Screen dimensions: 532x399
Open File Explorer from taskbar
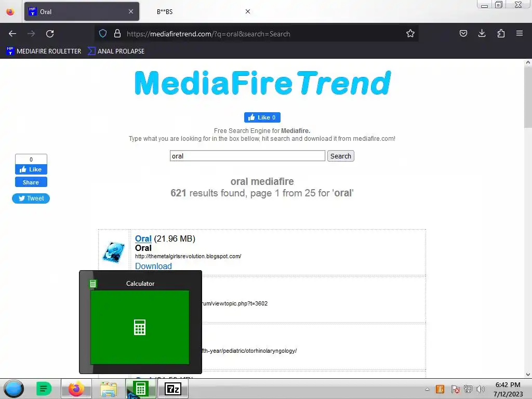tap(109, 389)
